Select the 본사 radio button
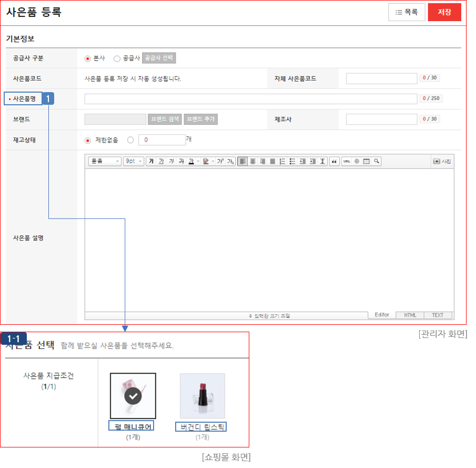 (x=88, y=58)
